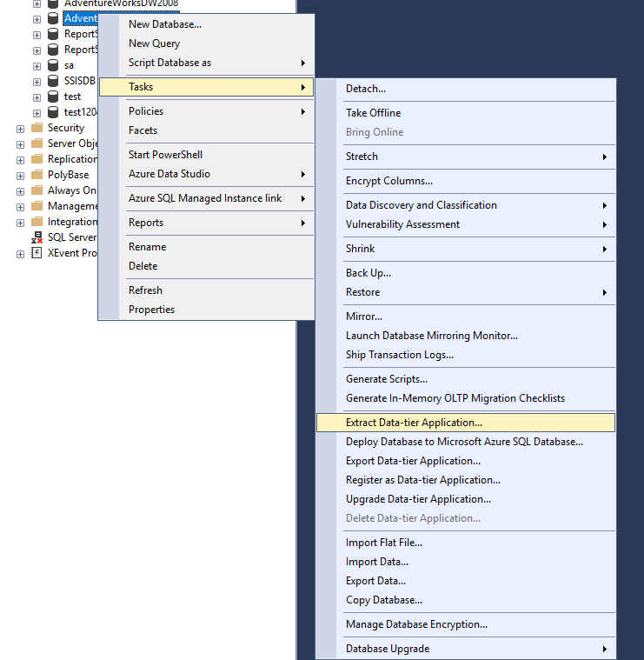
Task: Click the test database cylinder icon
Action: click(53, 97)
